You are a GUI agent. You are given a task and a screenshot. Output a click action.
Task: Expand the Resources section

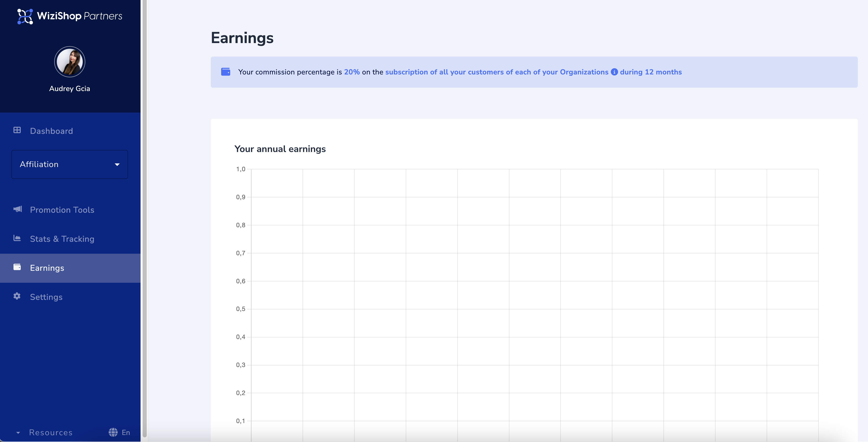click(x=44, y=432)
